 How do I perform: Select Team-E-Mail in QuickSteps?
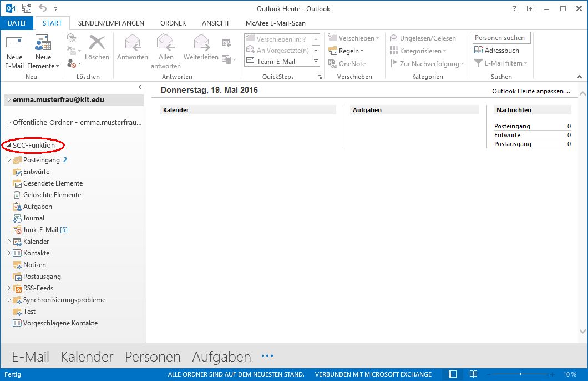click(276, 62)
